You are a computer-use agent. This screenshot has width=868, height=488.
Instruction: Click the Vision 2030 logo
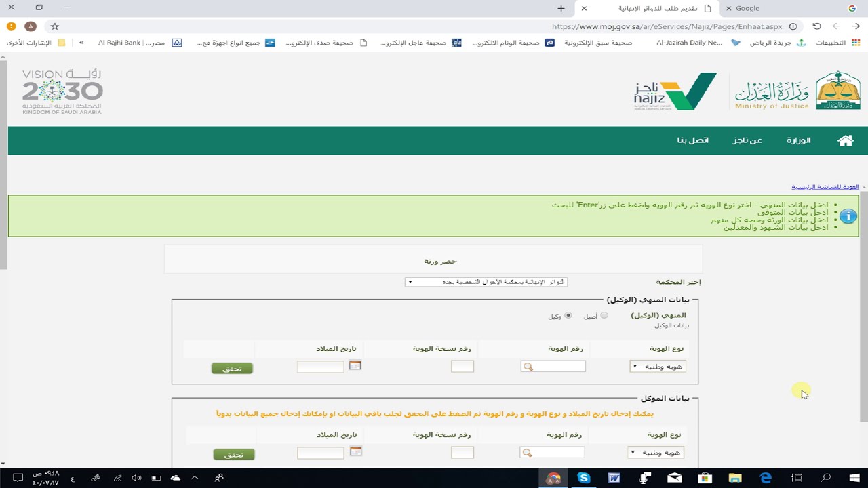point(62,91)
